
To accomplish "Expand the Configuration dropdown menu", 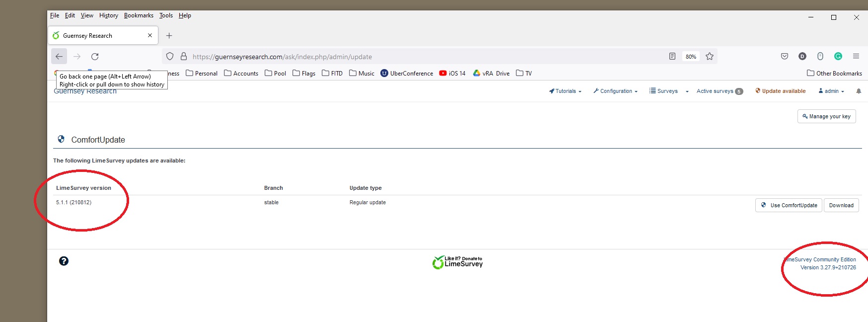I will [615, 91].
